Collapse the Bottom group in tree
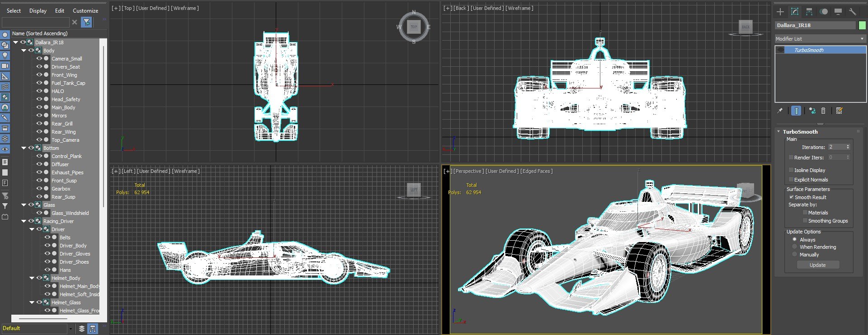This screenshot has width=868, height=335. pos(24,148)
